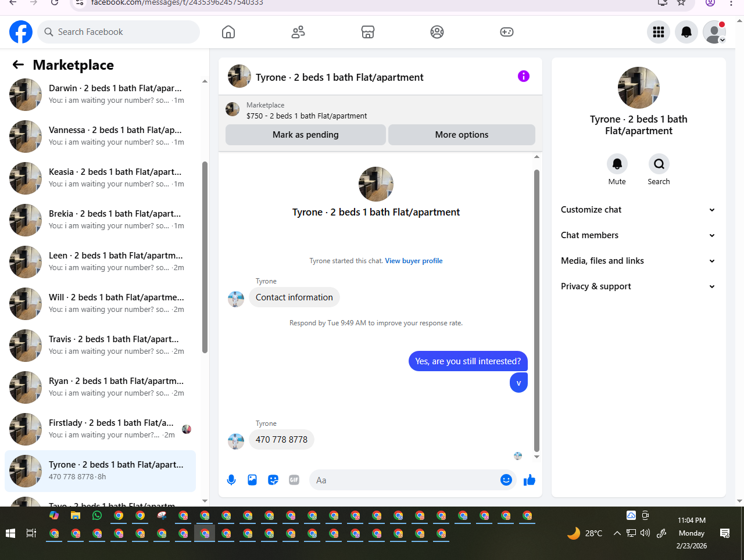Open the notifications bell in the header
Viewport: 744px width, 560px height.
click(686, 32)
